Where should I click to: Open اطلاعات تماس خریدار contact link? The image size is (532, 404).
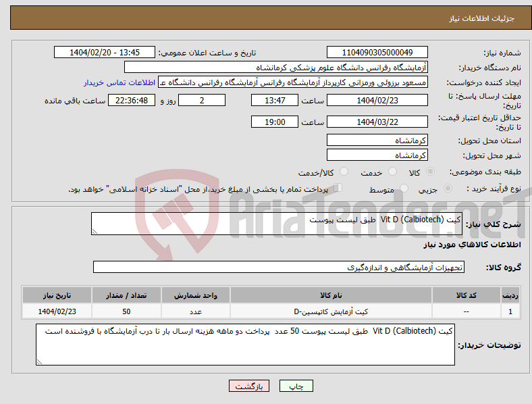click(119, 82)
